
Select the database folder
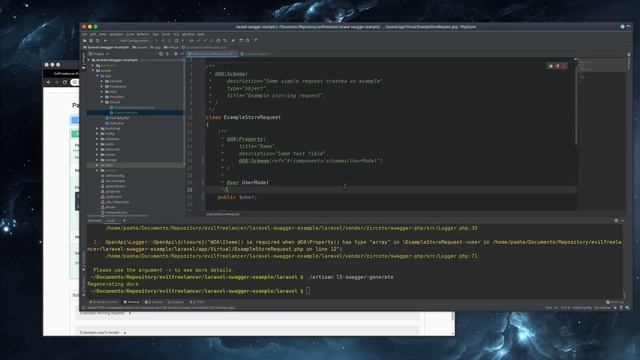(110, 139)
